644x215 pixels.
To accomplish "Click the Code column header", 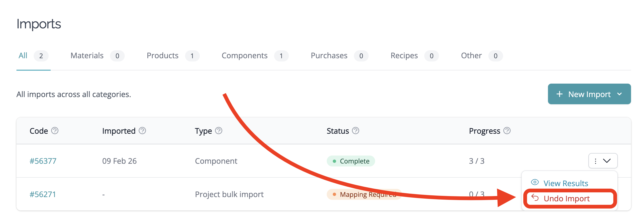I will tap(39, 131).
